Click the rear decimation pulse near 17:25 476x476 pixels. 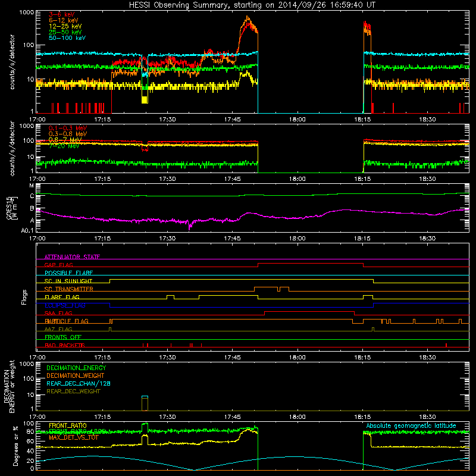click(x=145, y=403)
